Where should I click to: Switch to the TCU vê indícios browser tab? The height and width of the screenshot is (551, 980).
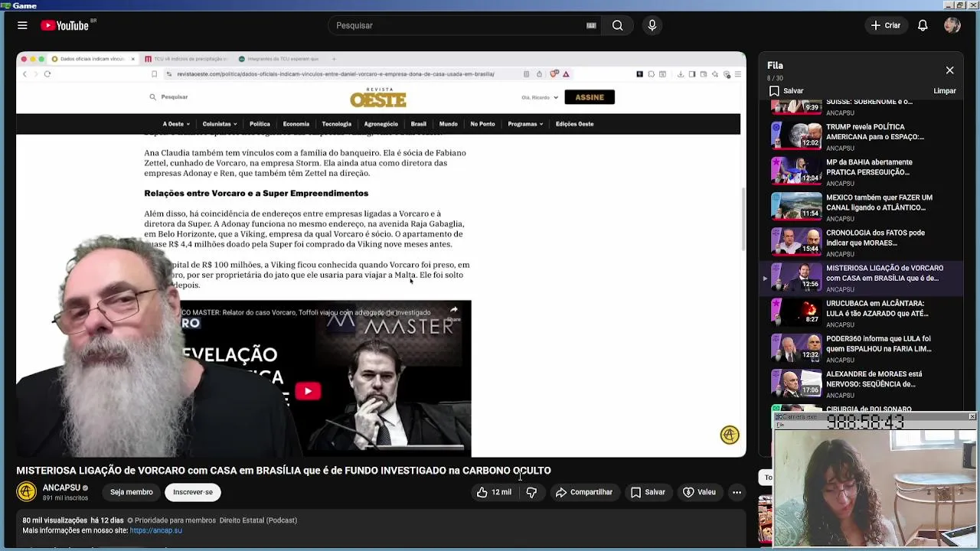pos(186,59)
